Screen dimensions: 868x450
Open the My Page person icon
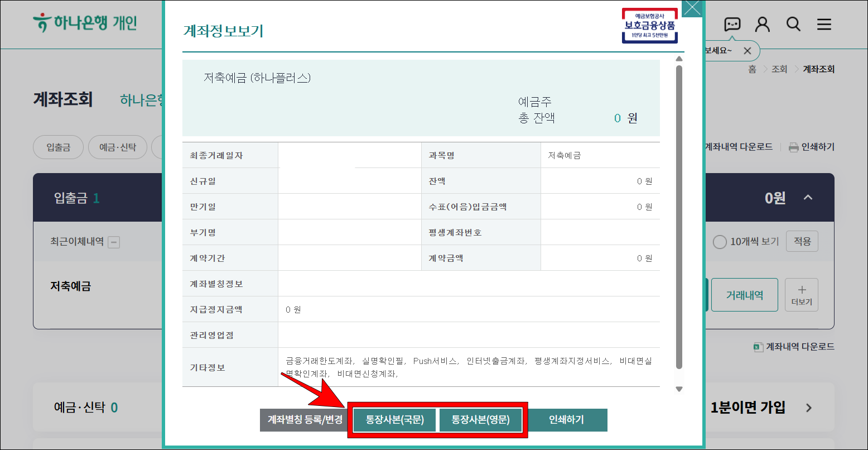pyautogui.click(x=763, y=24)
